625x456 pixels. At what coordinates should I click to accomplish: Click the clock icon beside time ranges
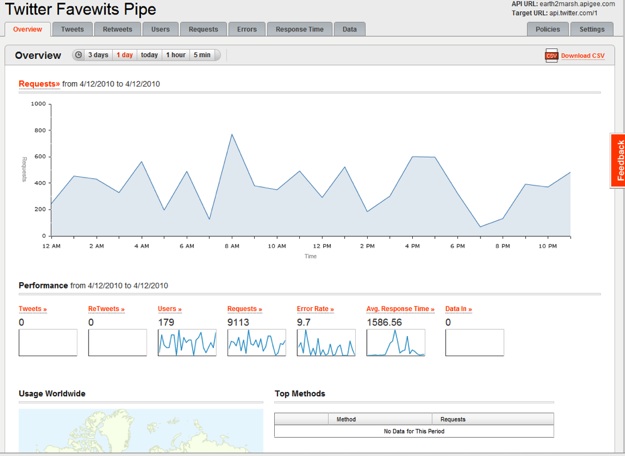[79, 55]
